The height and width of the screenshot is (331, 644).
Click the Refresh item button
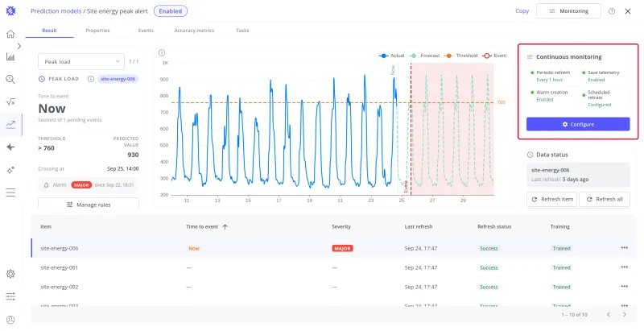click(551, 199)
